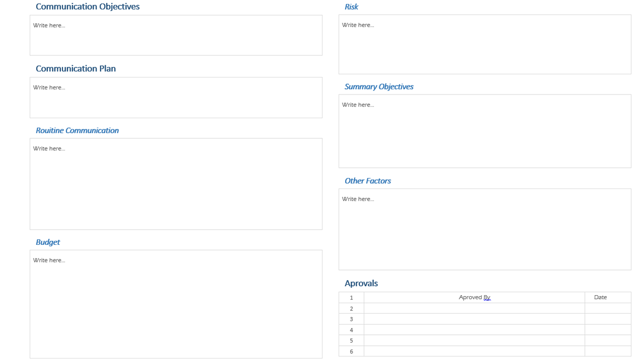Image resolution: width=644 pixels, height=362 pixels.
Task: Click the Communication Plan write here placeholder
Action: 176,97
